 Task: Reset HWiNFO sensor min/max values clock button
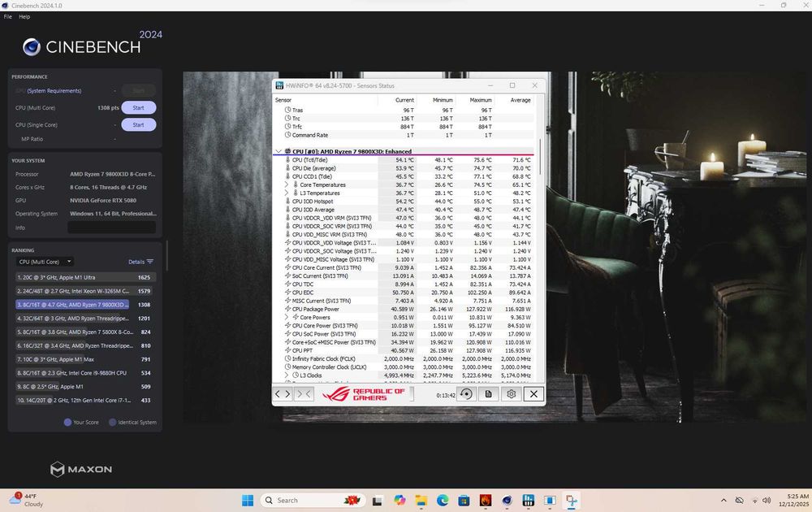coord(466,394)
